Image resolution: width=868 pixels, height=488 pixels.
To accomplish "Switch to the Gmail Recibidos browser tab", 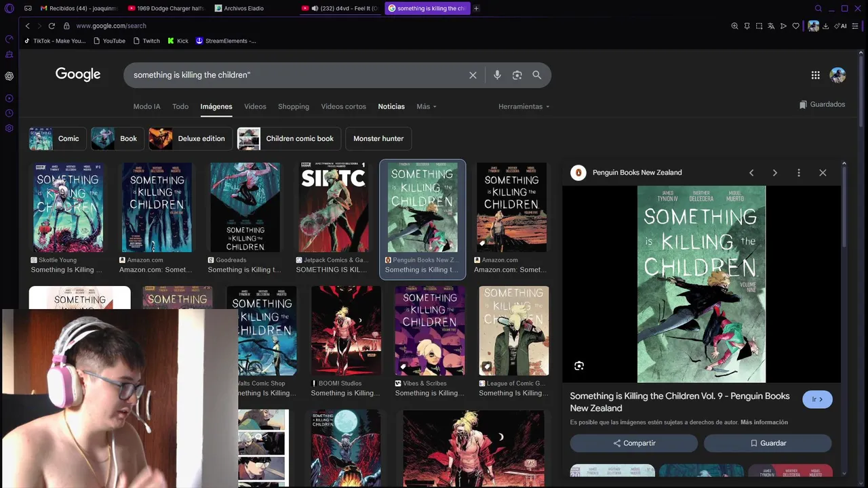I will [79, 8].
